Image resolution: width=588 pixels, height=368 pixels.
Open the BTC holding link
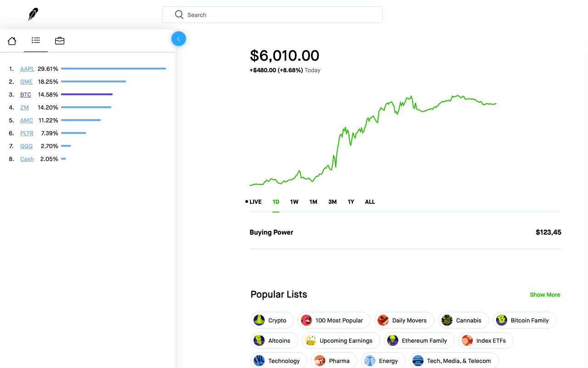26,95
